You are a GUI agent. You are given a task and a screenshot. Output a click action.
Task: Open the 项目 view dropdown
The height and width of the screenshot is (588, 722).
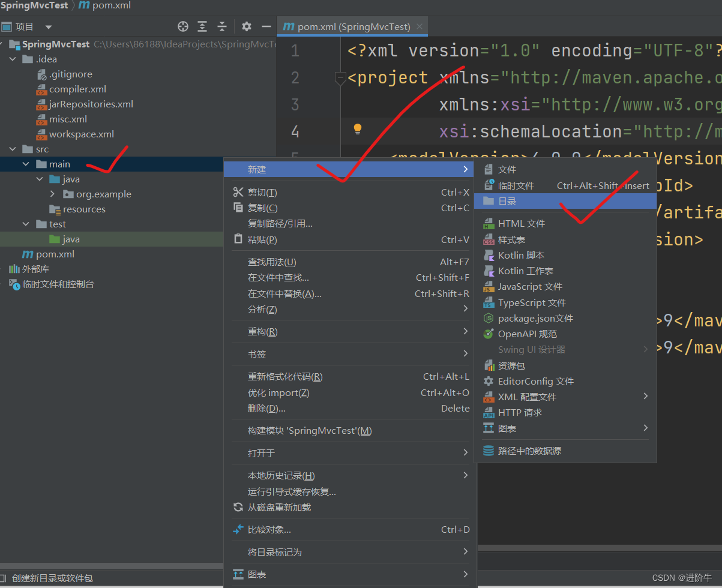pyautogui.click(x=49, y=27)
